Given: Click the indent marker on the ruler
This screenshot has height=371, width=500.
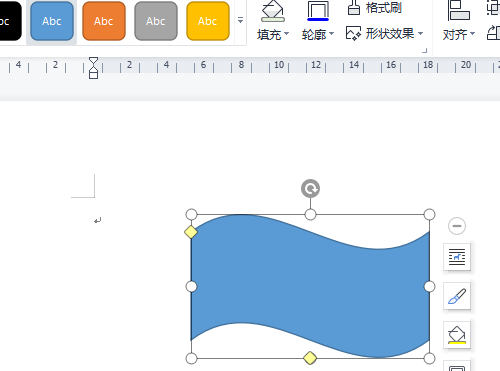Looking at the screenshot, I should (x=94, y=68).
